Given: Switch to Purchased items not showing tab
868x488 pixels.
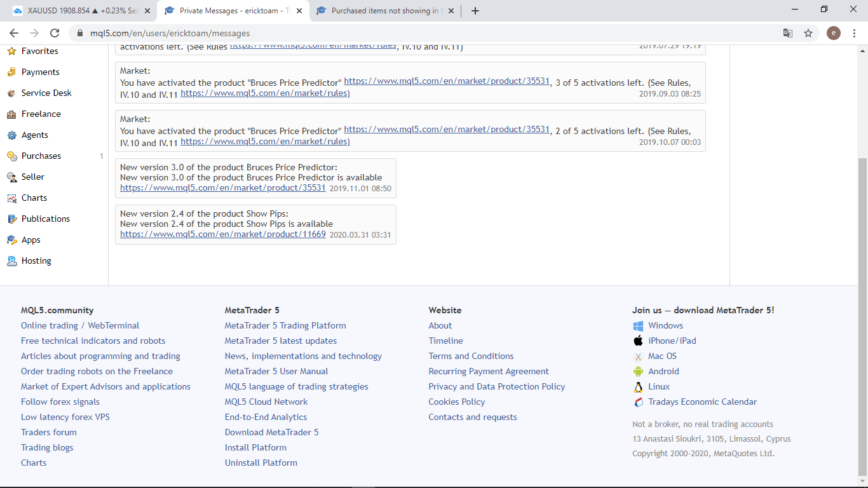Looking at the screenshot, I should click(384, 11).
